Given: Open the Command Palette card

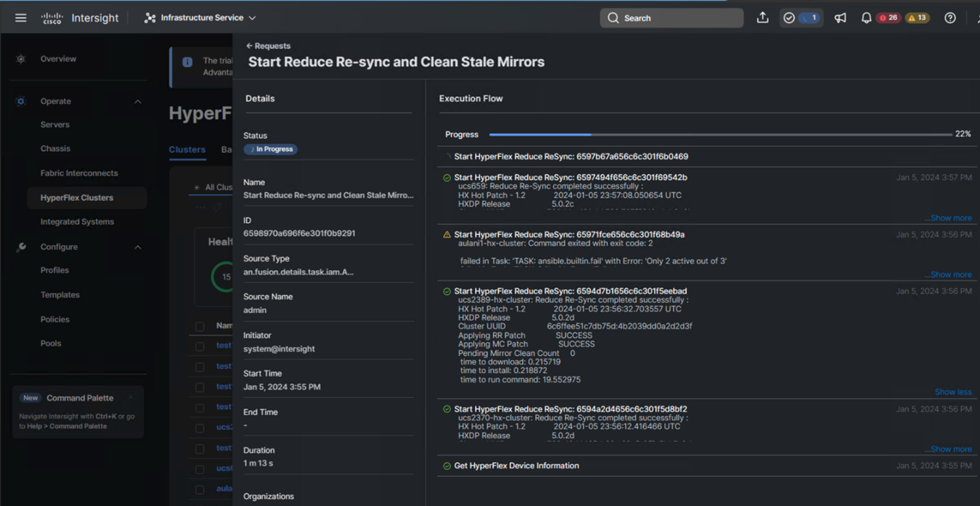Looking at the screenshot, I should click(x=78, y=411).
